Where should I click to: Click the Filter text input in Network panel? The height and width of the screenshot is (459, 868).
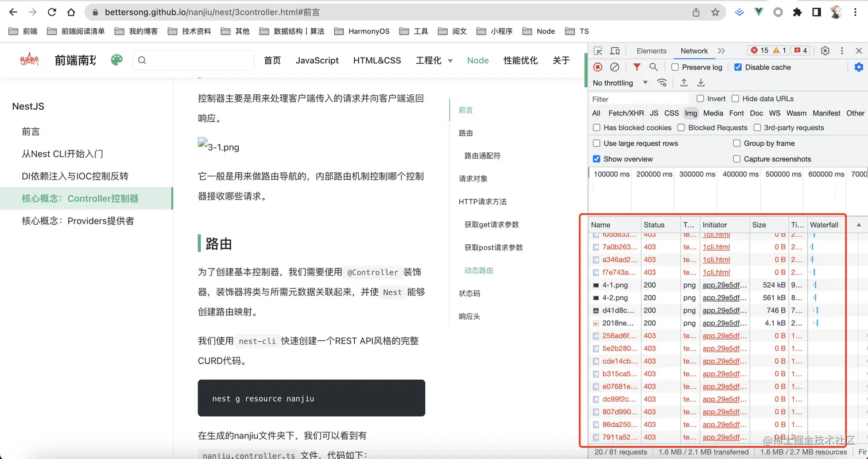click(640, 99)
